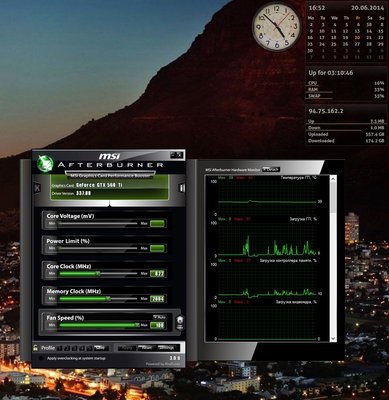The height and width of the screenshot is (400, 389).
Task: Click the analog clock desktop widget
Action: tap(276, 26)
